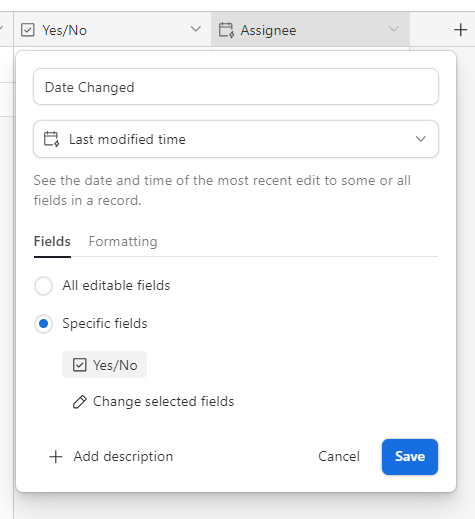Select the All editable fields radio button
Image resolution: width=475 pixels, height=519 pixels.
click(43, 286)
